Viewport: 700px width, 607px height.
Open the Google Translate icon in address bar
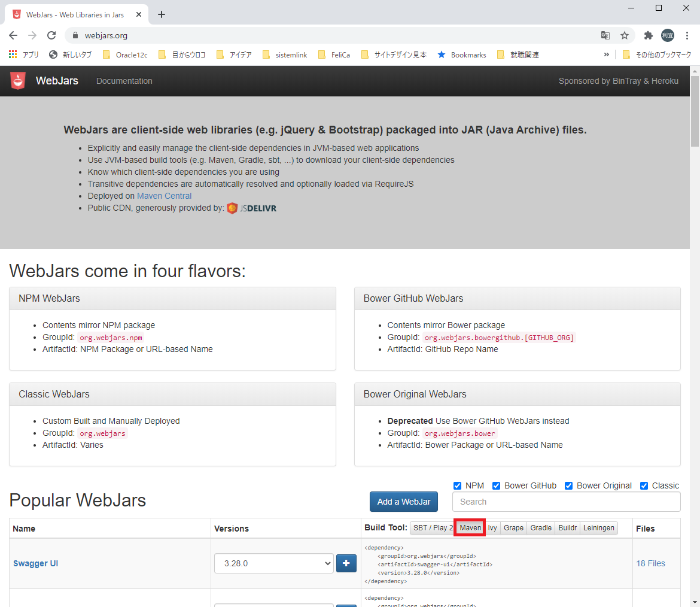coord(605,35)
